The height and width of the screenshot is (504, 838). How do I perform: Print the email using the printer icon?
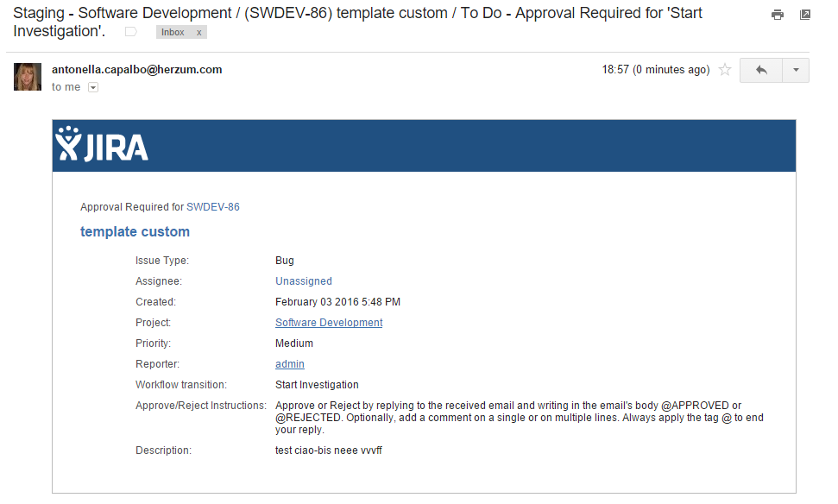[778, 15]
